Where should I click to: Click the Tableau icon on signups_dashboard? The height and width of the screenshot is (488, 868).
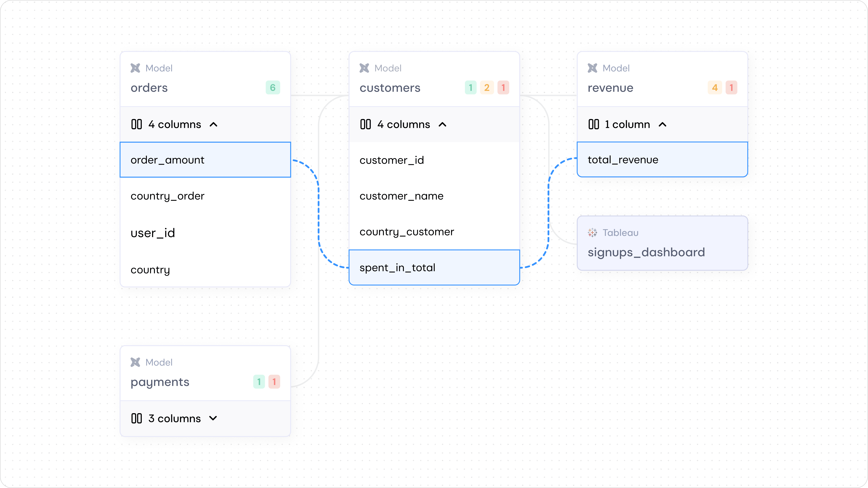592,232
